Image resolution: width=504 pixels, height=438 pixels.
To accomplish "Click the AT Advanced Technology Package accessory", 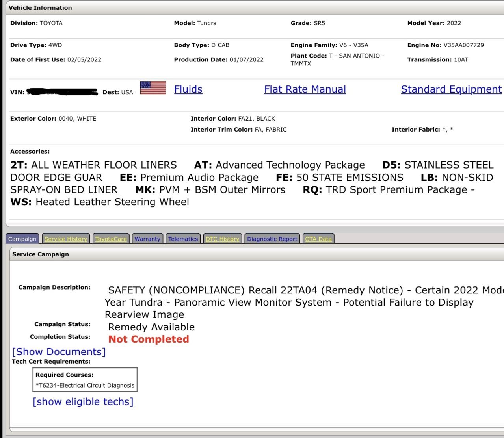I will pyautogui.click(x=279, y=165).
